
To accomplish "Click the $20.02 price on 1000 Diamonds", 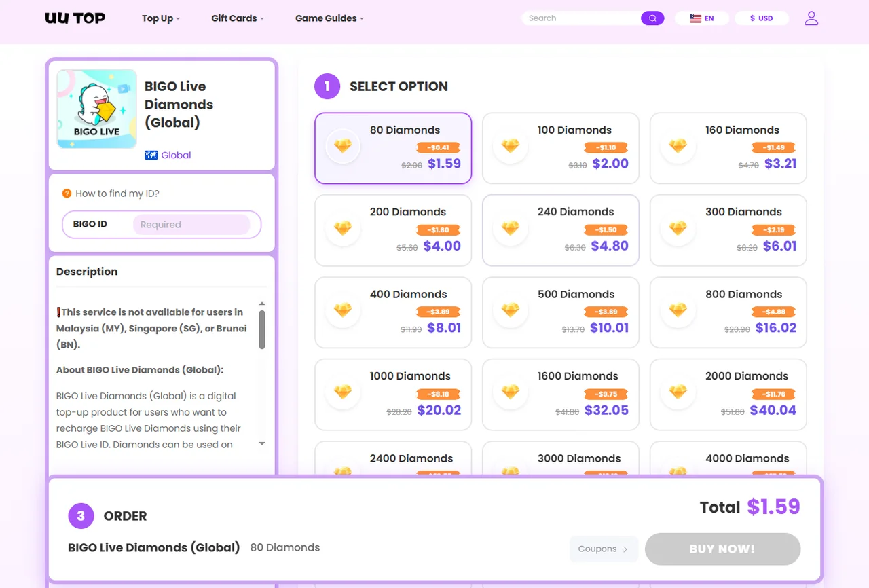I will [439, 410].
